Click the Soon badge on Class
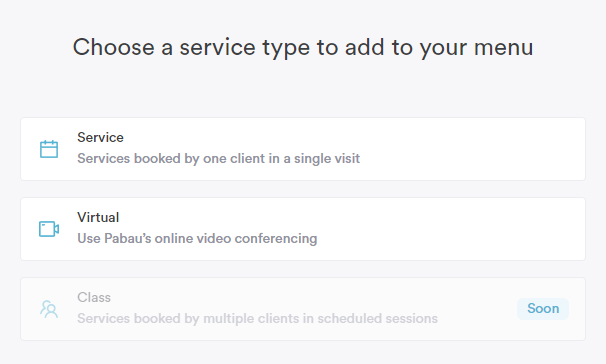Image resolution: width=606 pixels, height=364 pixels. coord(543,309)
